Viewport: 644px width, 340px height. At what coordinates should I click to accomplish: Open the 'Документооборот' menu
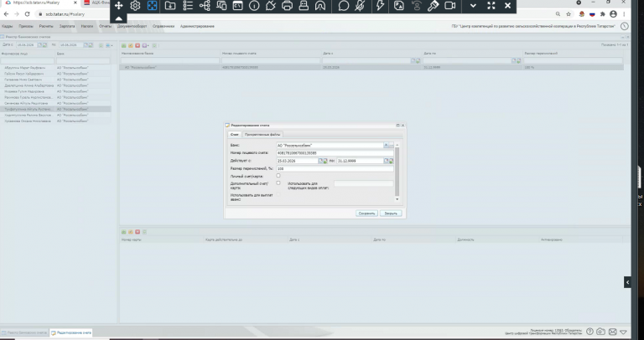132,26
